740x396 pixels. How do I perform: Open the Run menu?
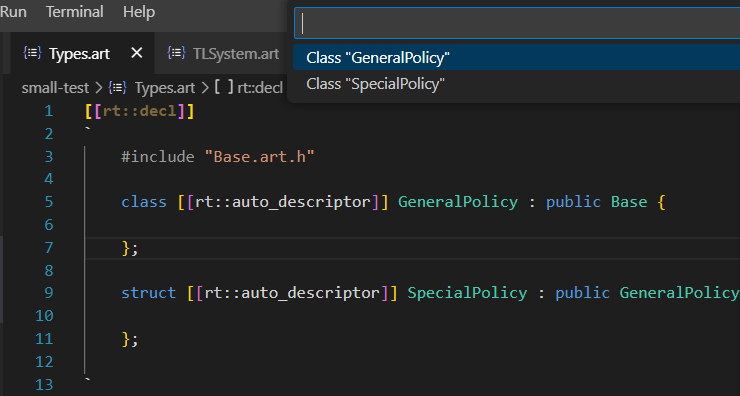[x=13, y=12]
